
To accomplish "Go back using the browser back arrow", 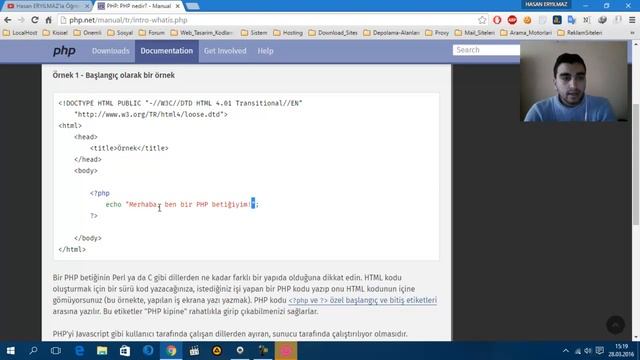I will [8, 20].
